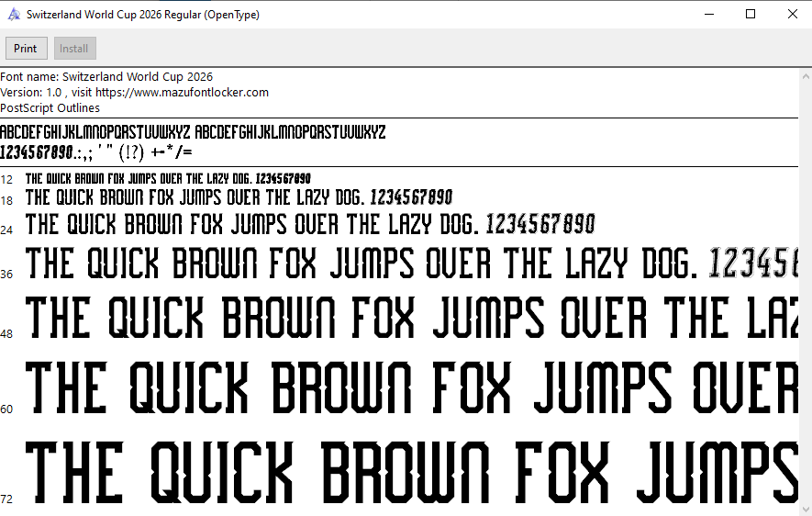Click the window title text in title bar
The height and width of the screenshot is (516, 812).
pyautogui.click(x=142, y=15)
